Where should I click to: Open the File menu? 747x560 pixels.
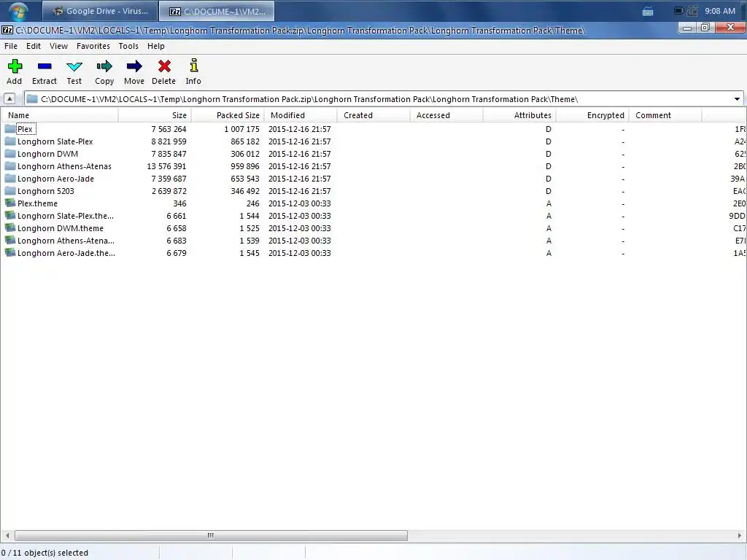10,46
